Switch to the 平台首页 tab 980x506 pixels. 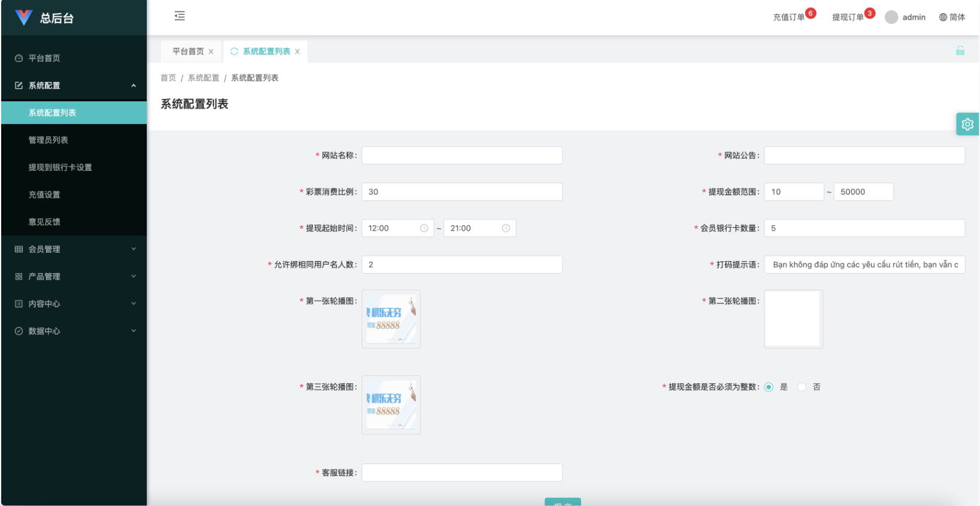point(188,51)
